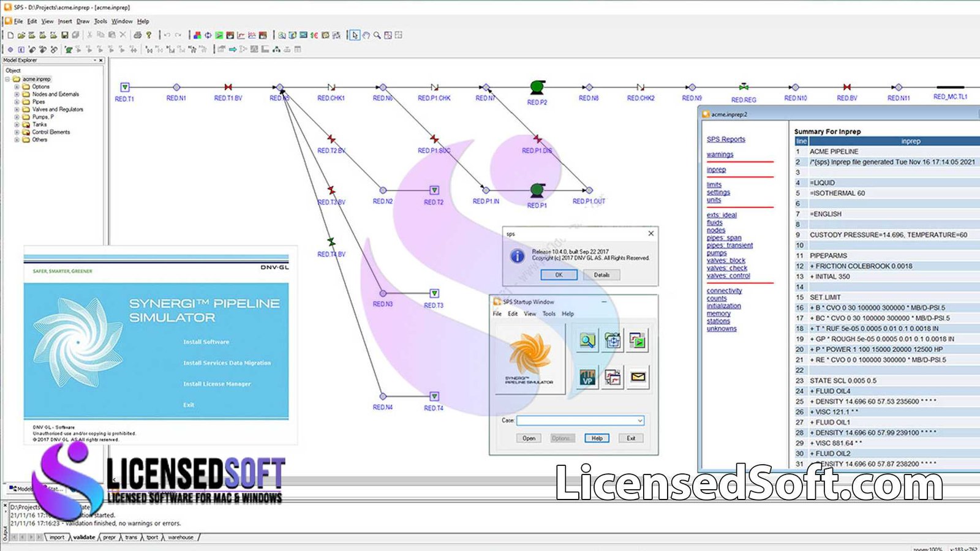Image resolution: width=980 pixels, height=551 pixels.
Task: Open the pipes: transient report link
Action: point(729,245)
